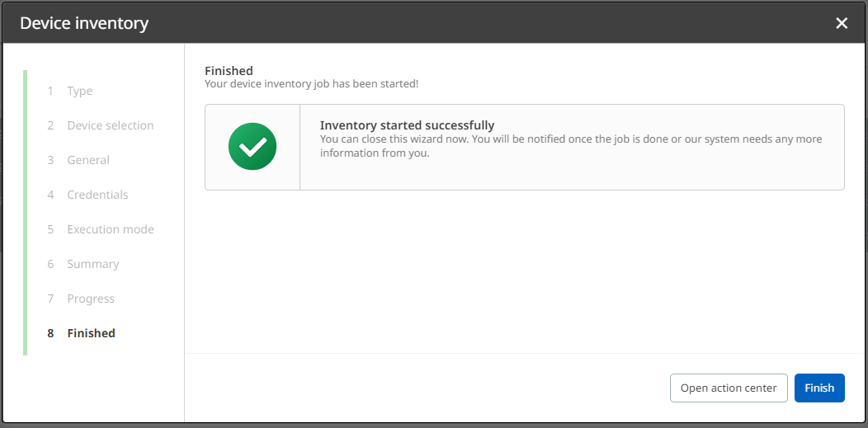Click step number 8 in the wizard sidebar
This screenshot has height=428, width=868.
(50, 333)
